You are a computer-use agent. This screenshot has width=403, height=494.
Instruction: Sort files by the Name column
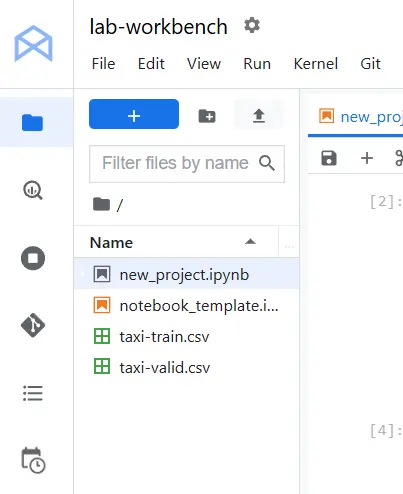coord(176,242)
